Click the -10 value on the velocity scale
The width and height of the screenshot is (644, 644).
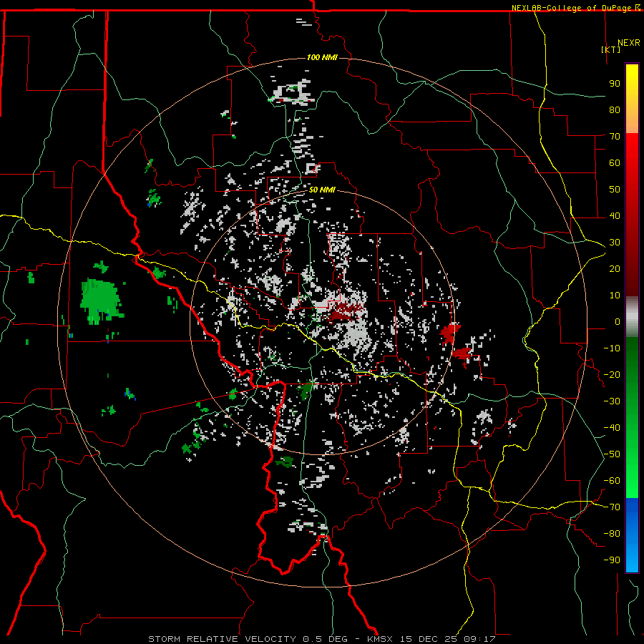[612, 348]
